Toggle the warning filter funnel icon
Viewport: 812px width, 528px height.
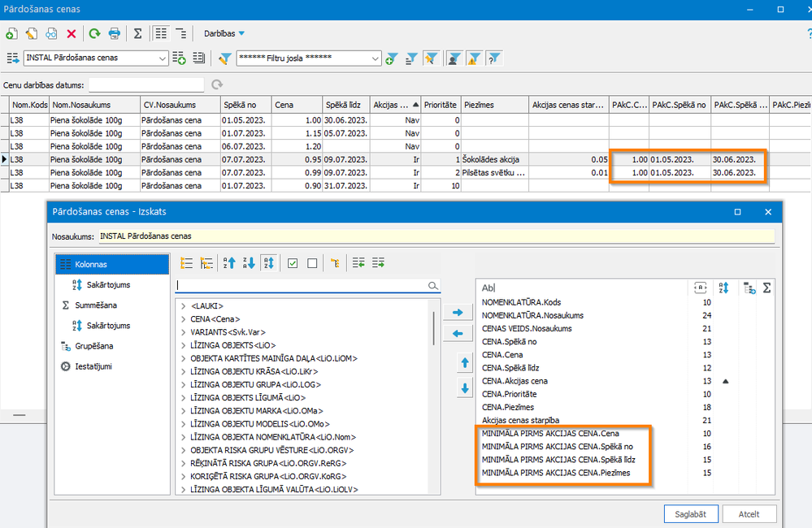click(x=474, y=58)
